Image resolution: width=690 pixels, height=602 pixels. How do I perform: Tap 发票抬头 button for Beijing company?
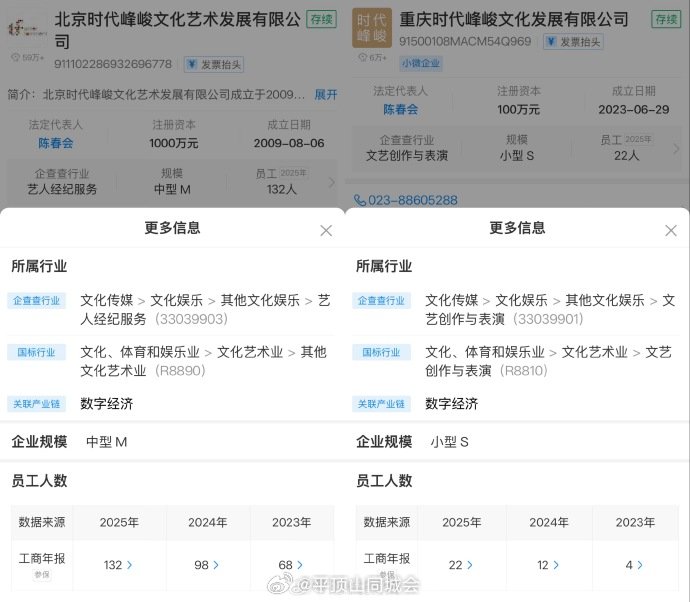point(214,65)
